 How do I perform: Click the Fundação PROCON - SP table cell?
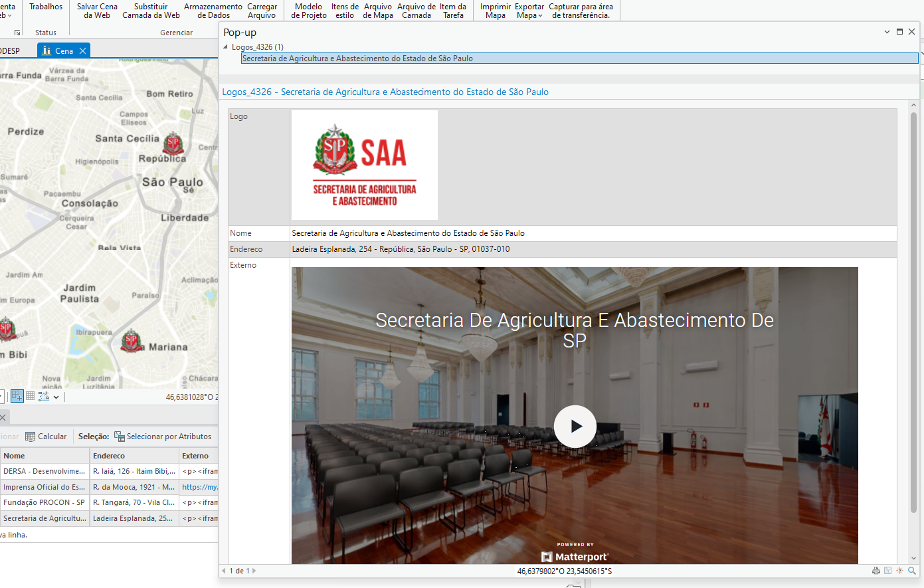click(x=45, y=502)
